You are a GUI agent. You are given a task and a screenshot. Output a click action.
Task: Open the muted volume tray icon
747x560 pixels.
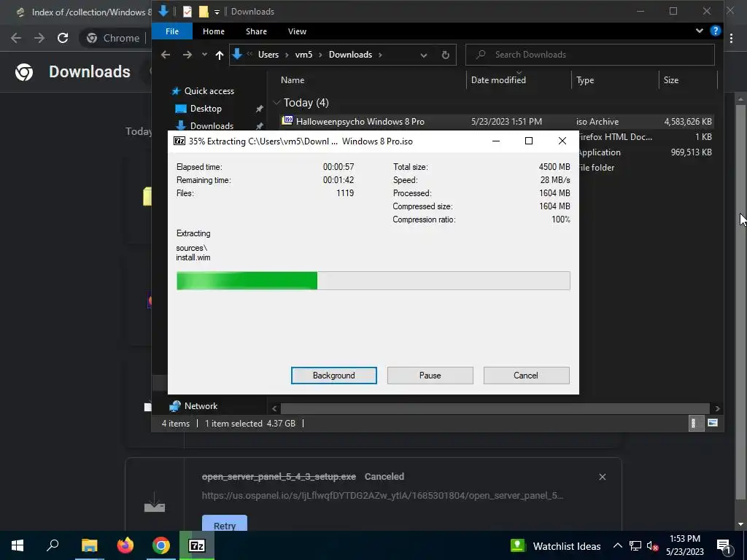coord(653,546)
